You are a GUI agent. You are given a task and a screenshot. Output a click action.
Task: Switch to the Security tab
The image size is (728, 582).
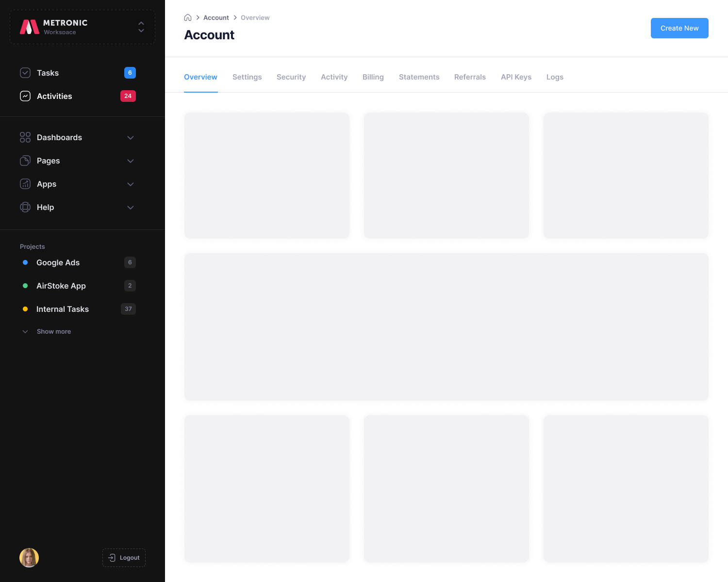[x=291, y=77]
